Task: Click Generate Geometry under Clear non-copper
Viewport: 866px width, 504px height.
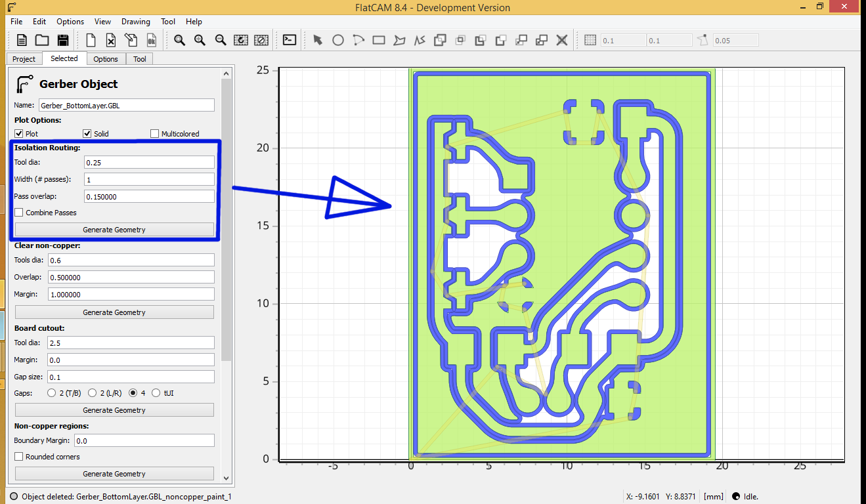Action: coord(114,312)
